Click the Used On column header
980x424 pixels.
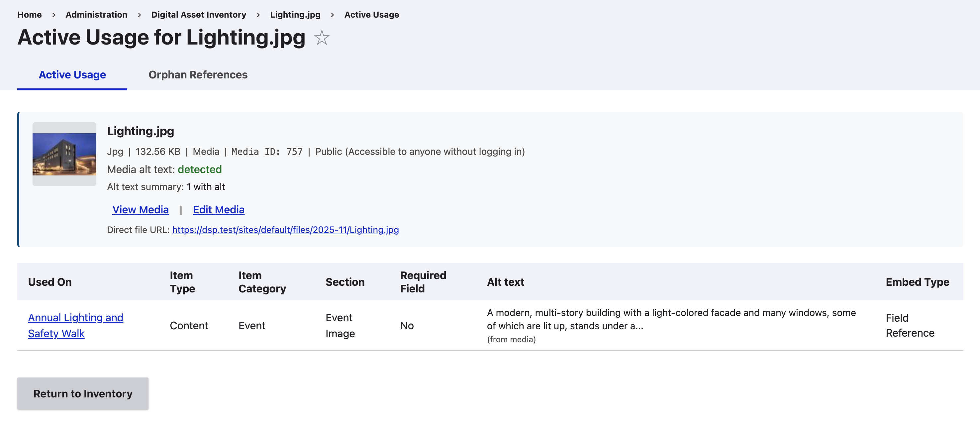click(50, 282)
